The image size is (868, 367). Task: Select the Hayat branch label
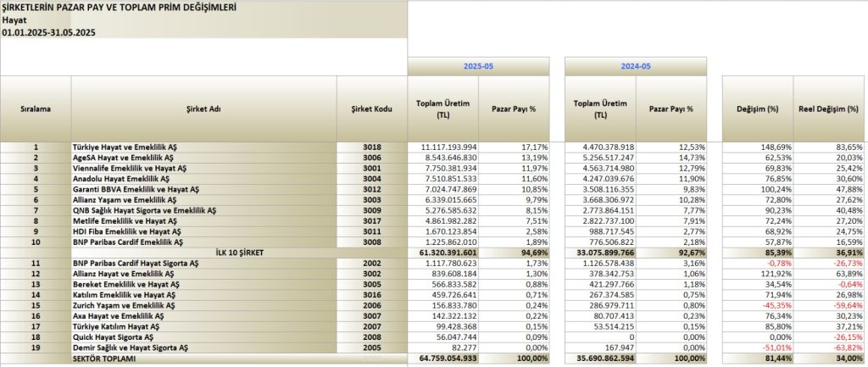click(x=14, y=20)
